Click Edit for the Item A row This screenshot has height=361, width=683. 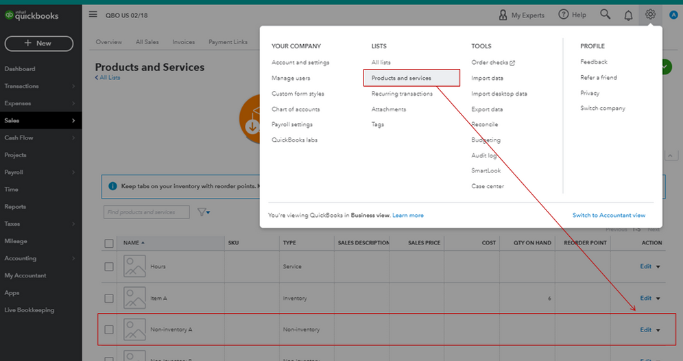(646, 298)
